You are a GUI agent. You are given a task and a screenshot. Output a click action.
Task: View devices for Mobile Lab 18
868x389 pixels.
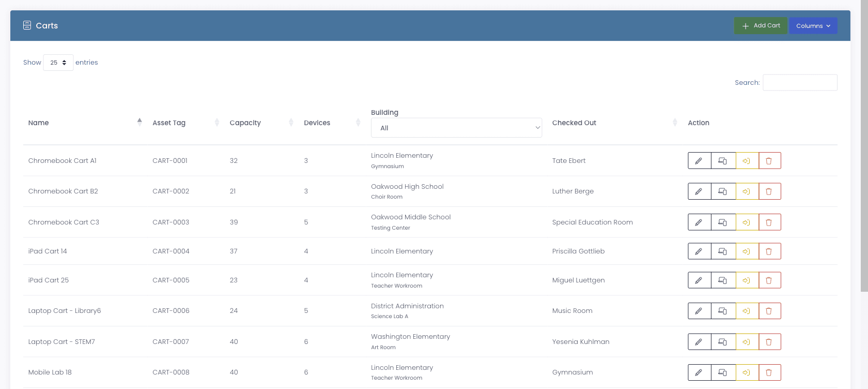pos(723,372)
